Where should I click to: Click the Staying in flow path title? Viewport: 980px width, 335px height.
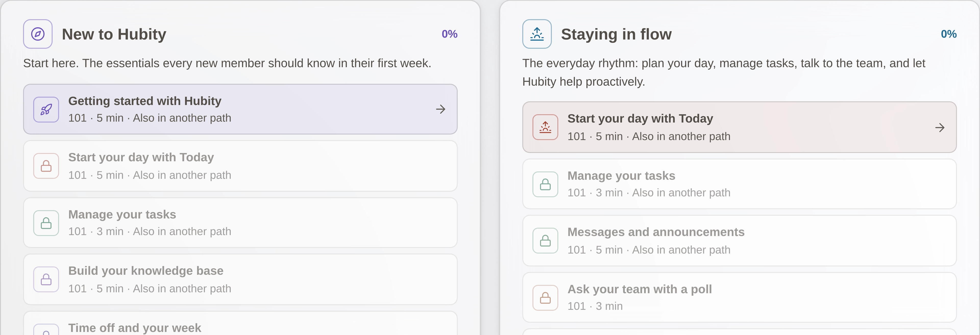[616, 34]
